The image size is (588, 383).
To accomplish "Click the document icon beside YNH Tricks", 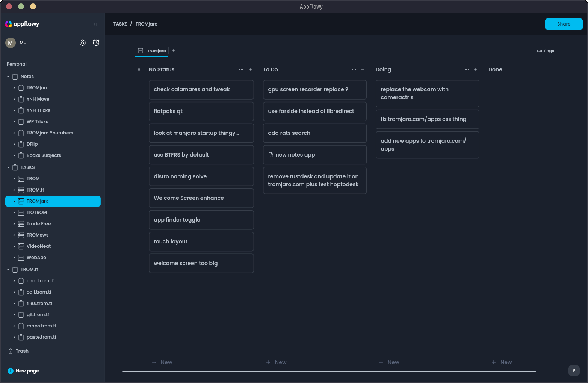I will tap(21, 110).
